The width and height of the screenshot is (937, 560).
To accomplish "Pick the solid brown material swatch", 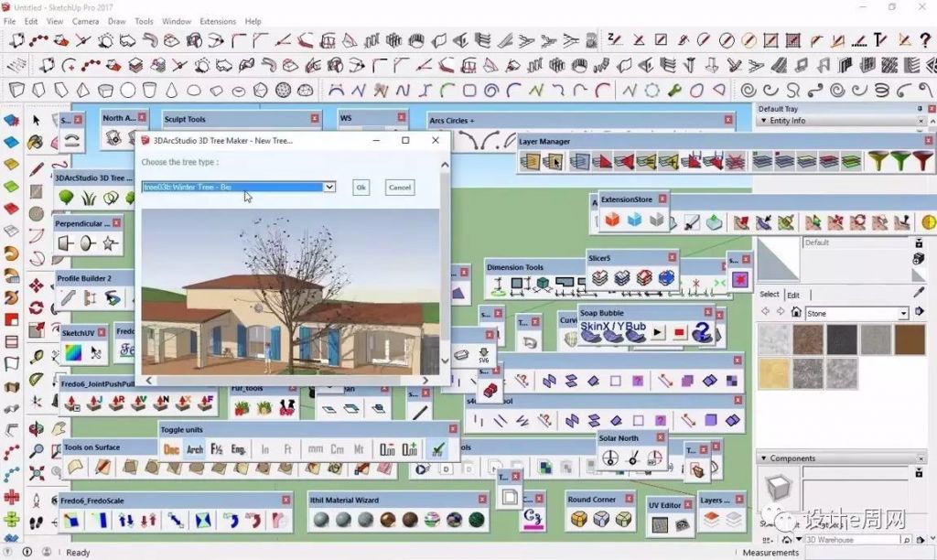I will [910, 339].
